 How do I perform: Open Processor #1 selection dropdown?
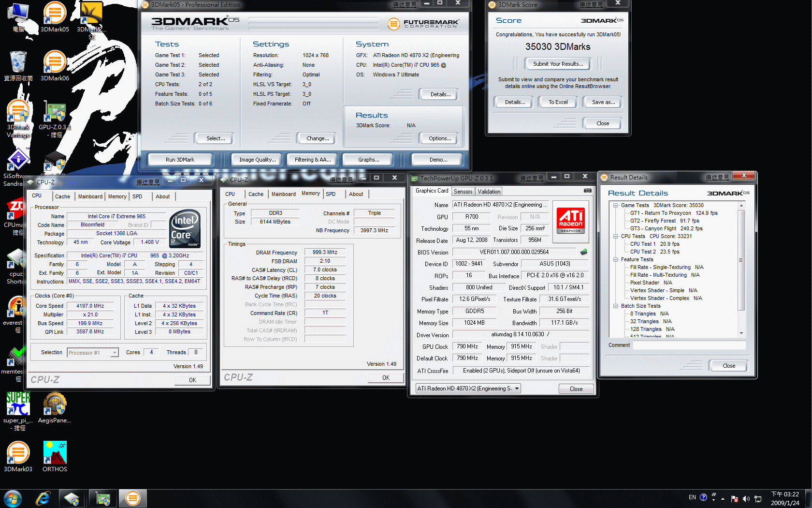point(93,353)
